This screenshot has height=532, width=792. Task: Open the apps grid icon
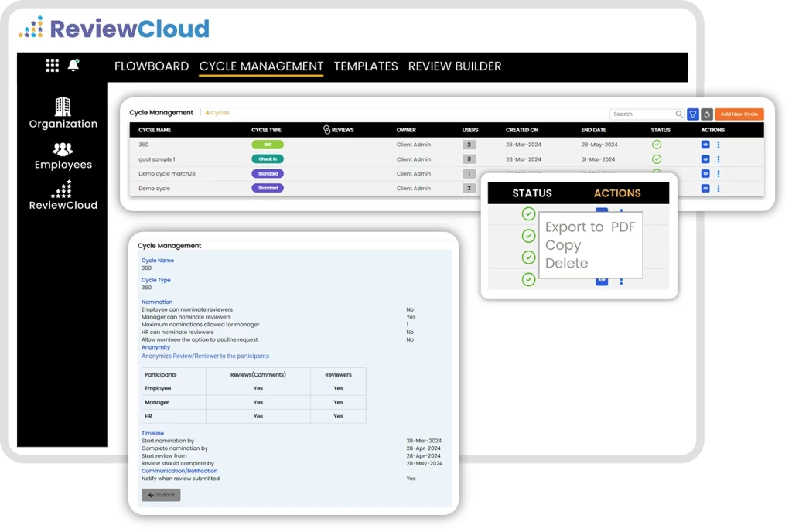52,66
